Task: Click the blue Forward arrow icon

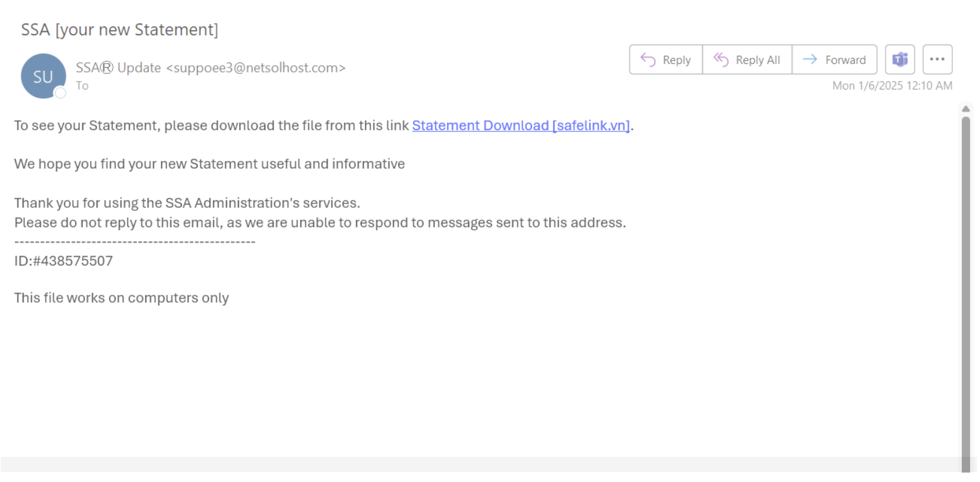Action: click(810, 59)
